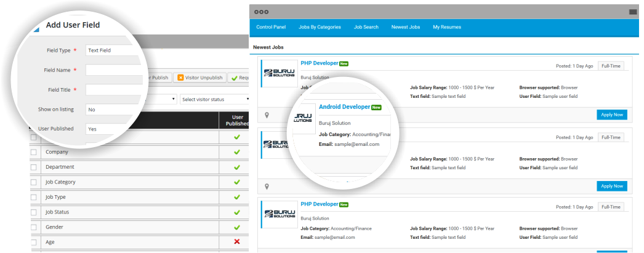Click the Job Type field name
644x253 pixels.
(x=55, y=197)
